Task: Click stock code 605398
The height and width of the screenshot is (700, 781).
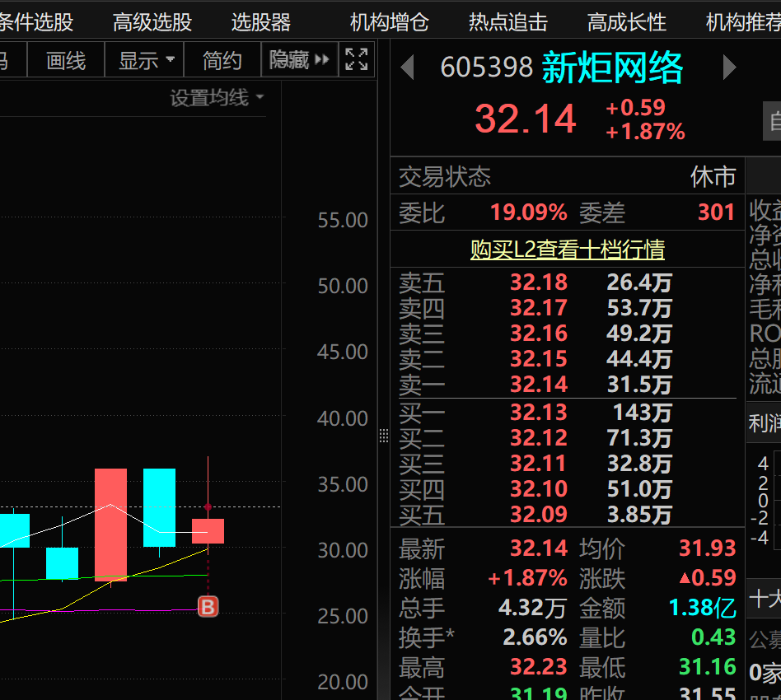Action: click(x=487, y=68)
